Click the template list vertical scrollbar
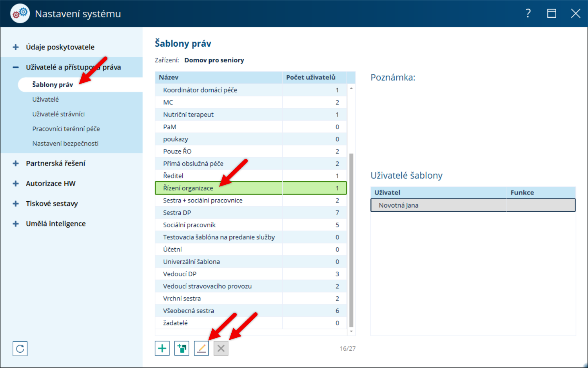 point(351,240)
